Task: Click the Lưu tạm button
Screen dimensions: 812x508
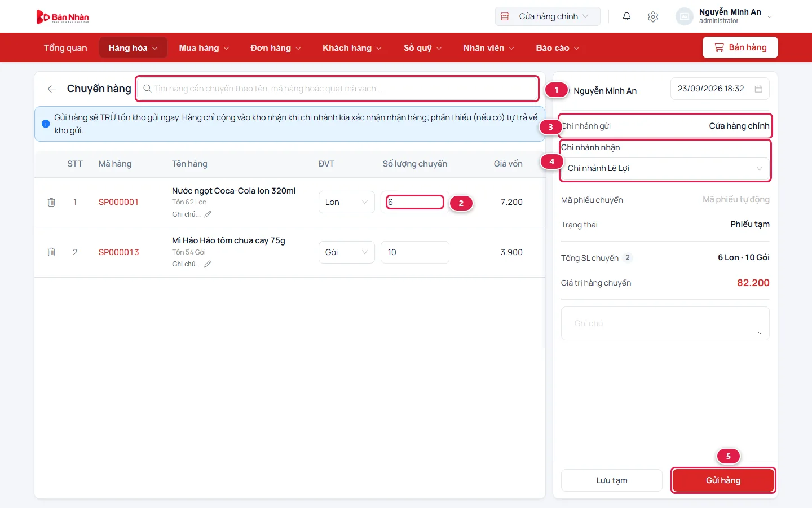Action: tap(612, 480)
